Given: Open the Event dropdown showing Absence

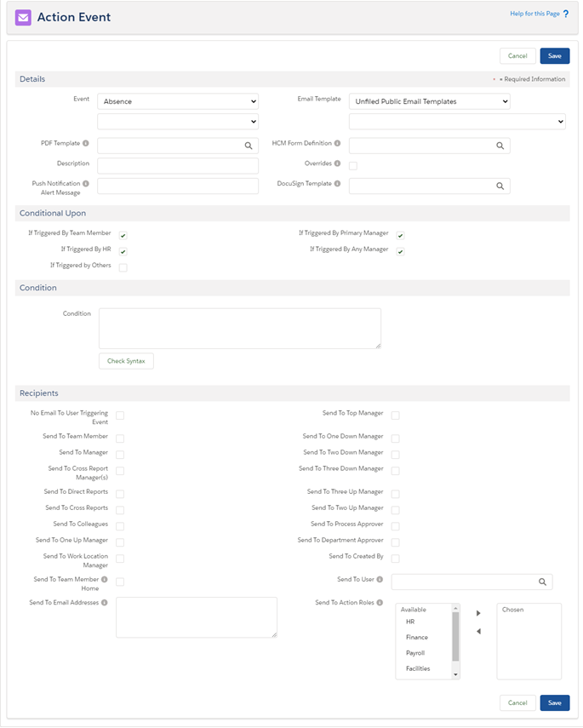Looking at the screenshot, I should click(177, 101).
